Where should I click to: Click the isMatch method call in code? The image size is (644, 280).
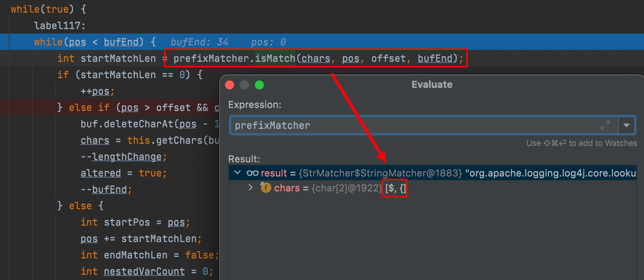click(x=275, y=58)
